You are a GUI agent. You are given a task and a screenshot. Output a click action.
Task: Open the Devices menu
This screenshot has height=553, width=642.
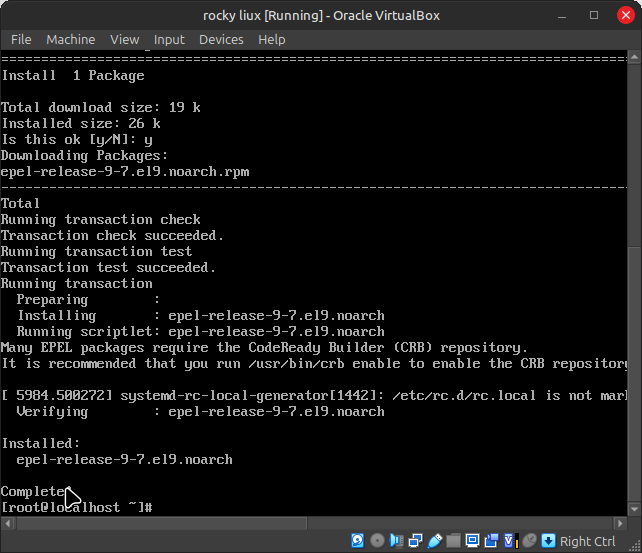(x=221, y=39)
